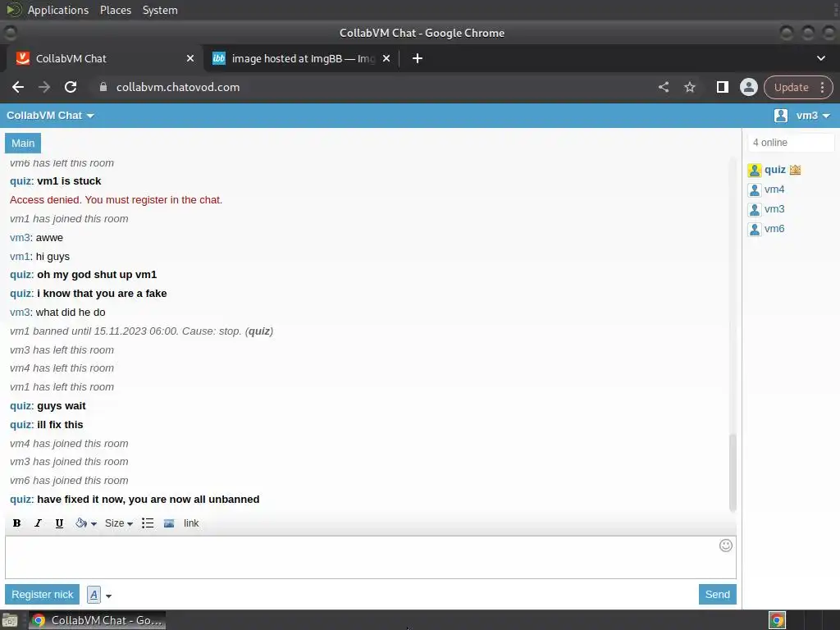Click the vm3 avatar icon in header

[x=781, y=115]
